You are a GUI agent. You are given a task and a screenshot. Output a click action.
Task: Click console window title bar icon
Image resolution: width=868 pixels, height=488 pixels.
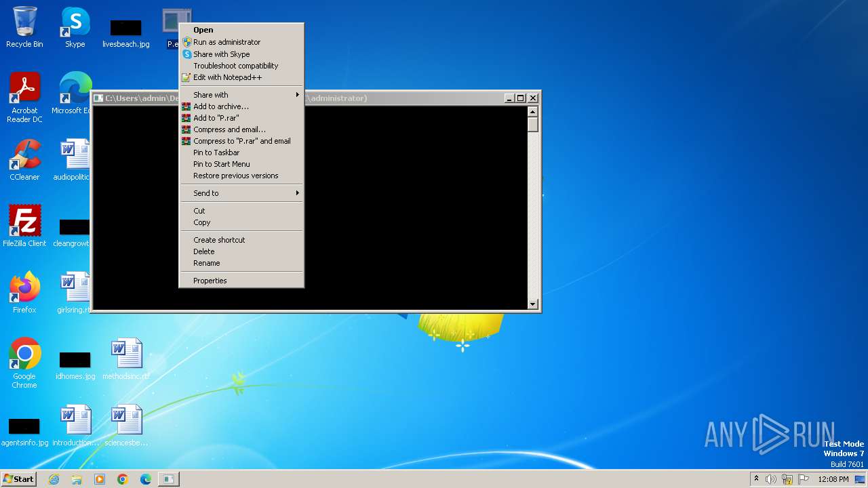point(98,98)
